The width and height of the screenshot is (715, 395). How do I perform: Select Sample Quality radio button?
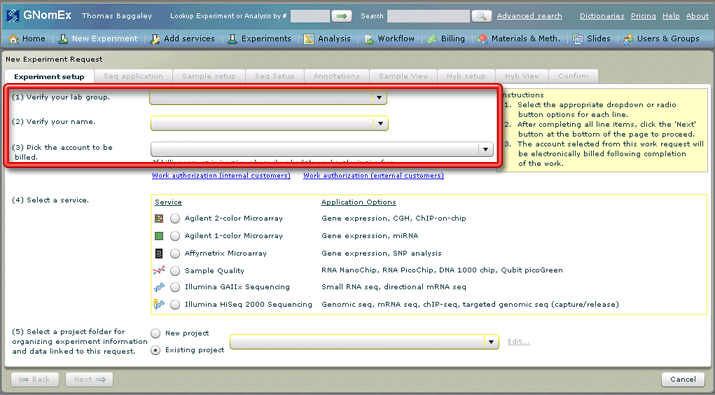click(175, 270)
